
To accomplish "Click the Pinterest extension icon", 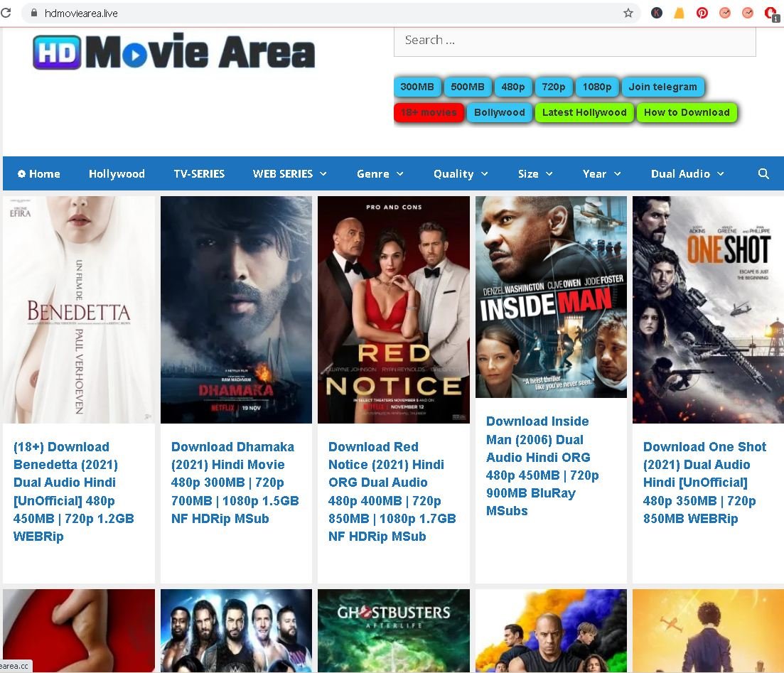I will [702, 13].
